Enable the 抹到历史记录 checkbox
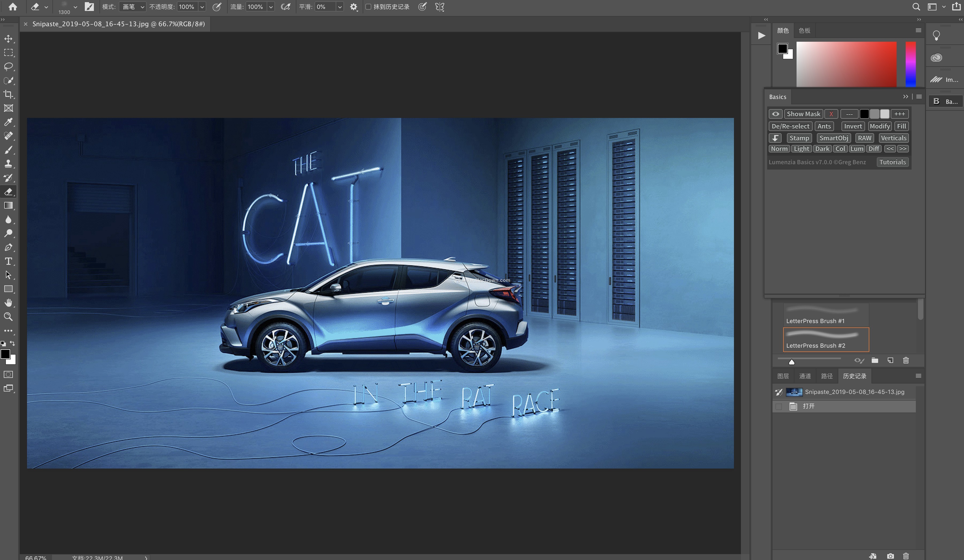Viewport: 964px width, 560px height. (x=368, y=7)
